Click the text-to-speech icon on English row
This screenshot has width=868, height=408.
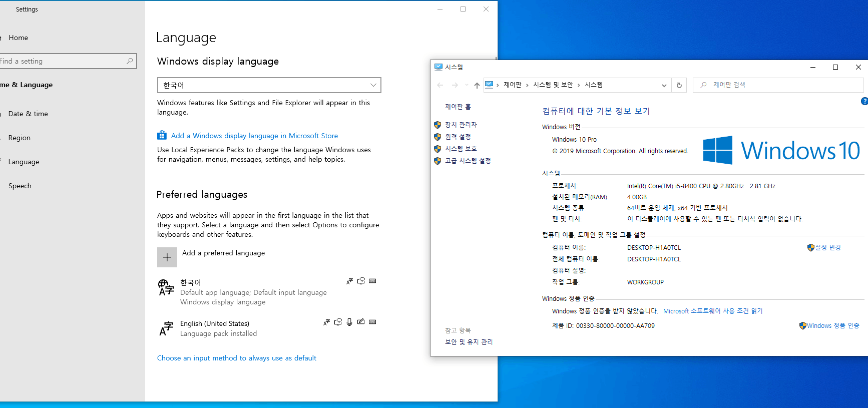click(x=338, y=322)
